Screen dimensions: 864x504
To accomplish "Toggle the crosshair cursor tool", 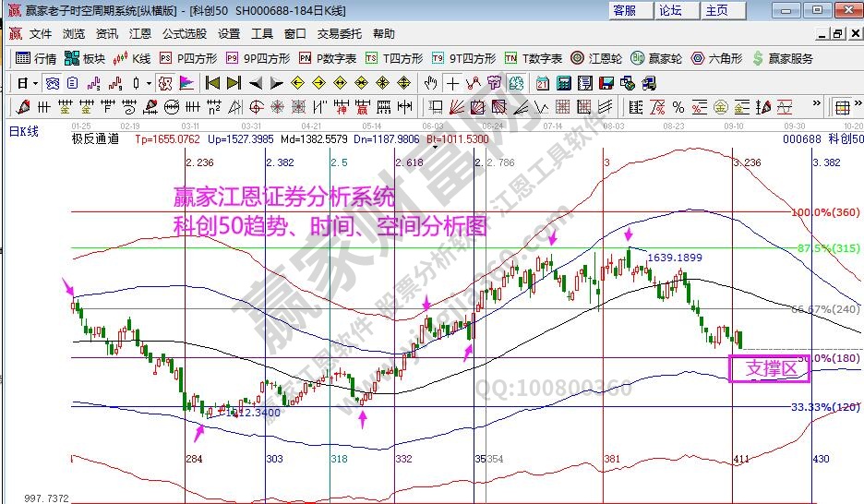I will (454, 82).
